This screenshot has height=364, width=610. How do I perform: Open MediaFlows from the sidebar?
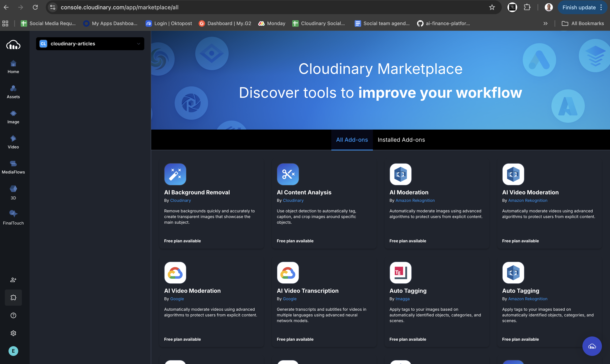click(x=13, y=167)
